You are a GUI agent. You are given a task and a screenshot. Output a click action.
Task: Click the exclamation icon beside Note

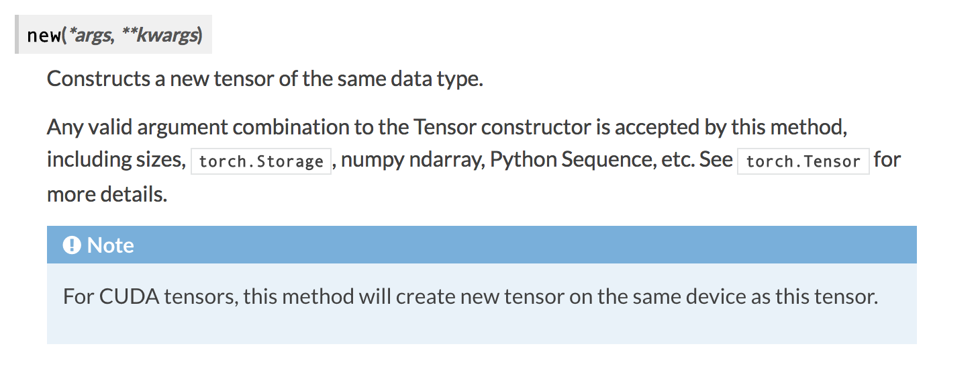(72, 245)
